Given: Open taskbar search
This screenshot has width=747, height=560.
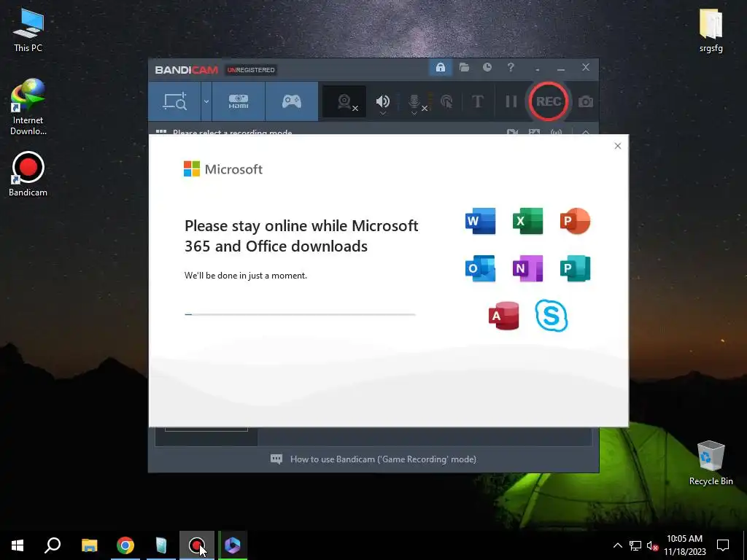Looking at the screenshot, I should click(53, 545).
